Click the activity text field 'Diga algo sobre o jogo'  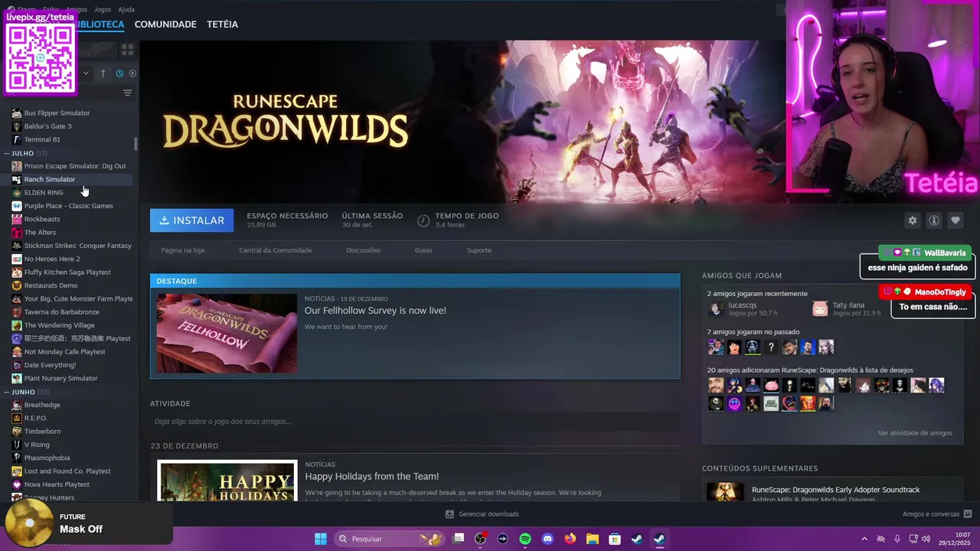click(x=415, y=422)
